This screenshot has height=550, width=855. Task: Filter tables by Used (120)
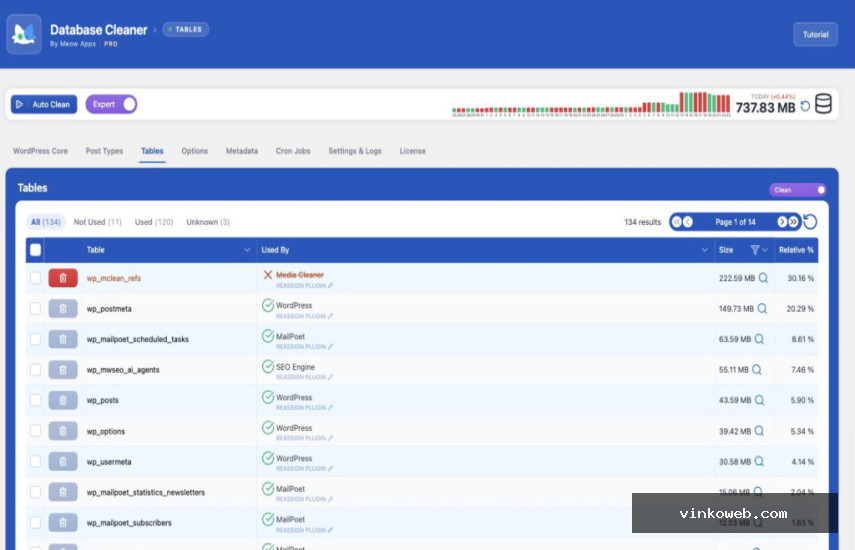pyautogui.click(x=154, y=222)
